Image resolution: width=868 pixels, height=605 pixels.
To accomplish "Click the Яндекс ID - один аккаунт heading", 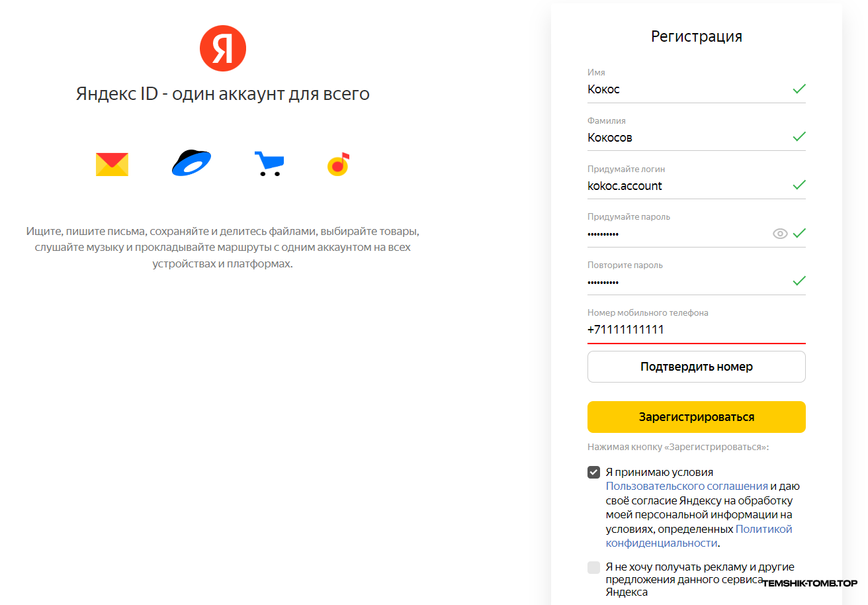I will click(x=223, y=94).
